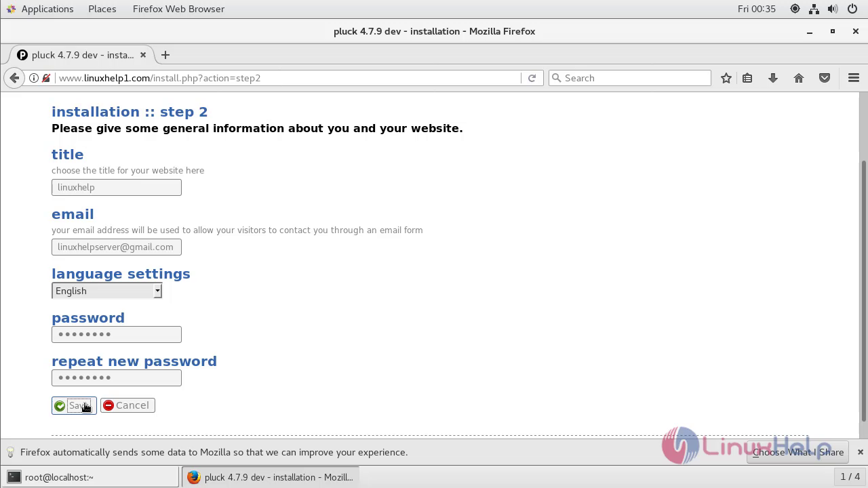Expand the language settings English dropdown
Viewport: 868px width, 488px height.
pyautogui.click(x=106, y=291)
